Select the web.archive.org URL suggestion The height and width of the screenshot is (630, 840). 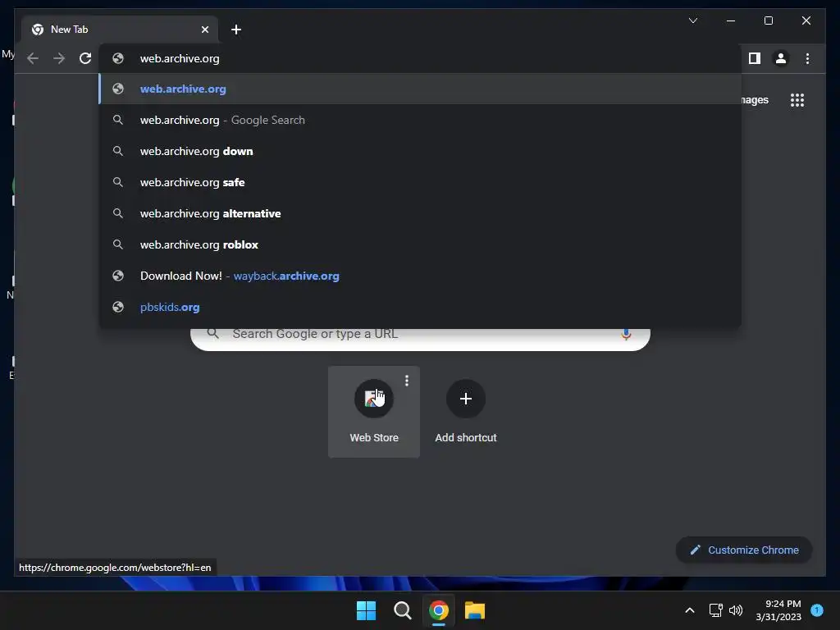[x=420, y=89]
